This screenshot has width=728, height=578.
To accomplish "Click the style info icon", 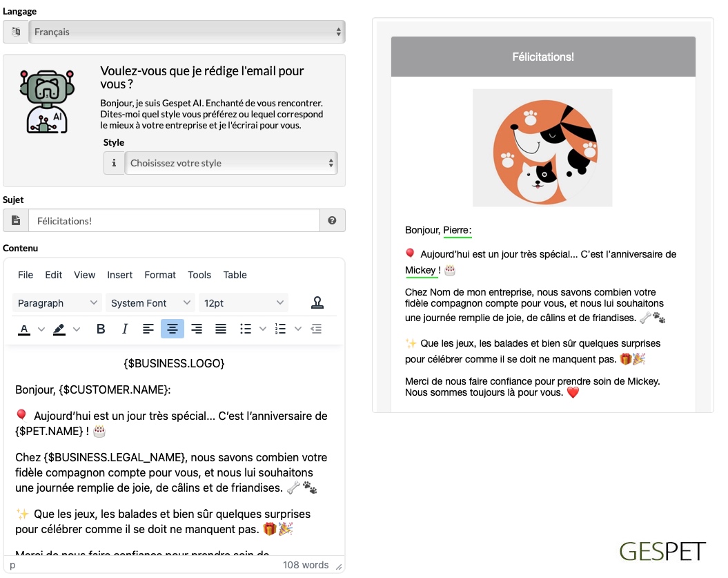I will point(114,163).
